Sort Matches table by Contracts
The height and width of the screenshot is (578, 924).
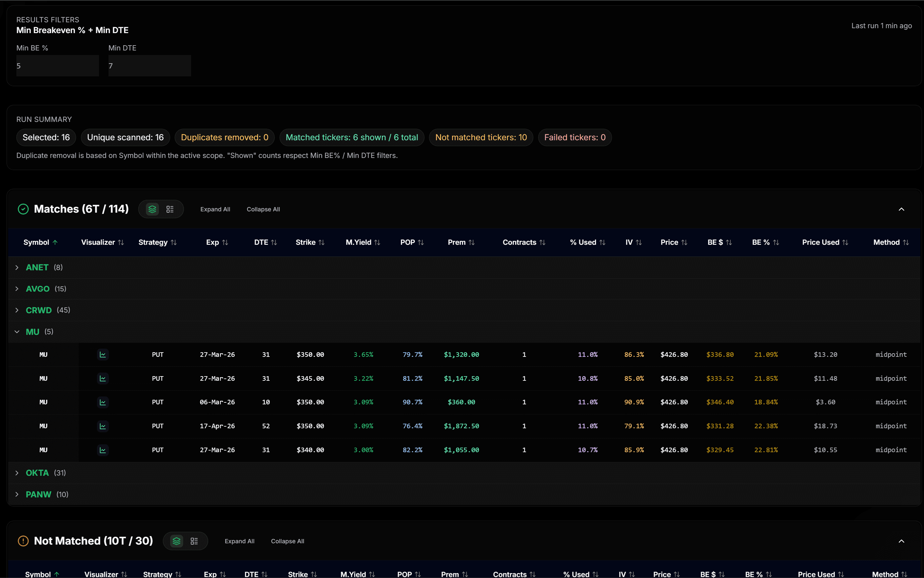[x=524, y=242]
